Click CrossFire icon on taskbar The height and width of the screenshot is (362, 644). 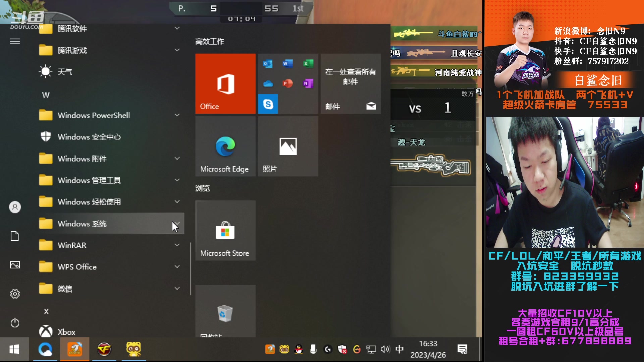pyautogui.click(x=104, y=349)
